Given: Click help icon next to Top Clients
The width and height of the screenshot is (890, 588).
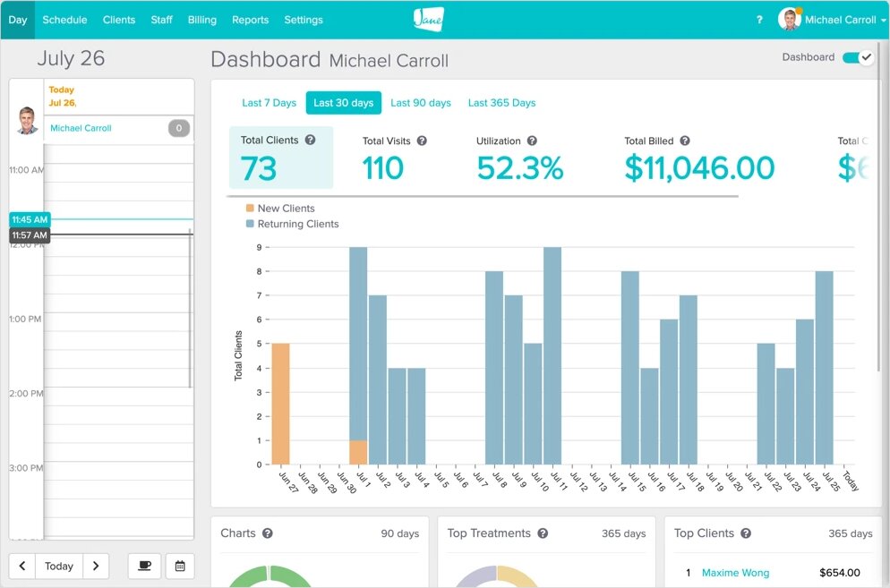Looking at the screenshot, I should pos(746,533).
